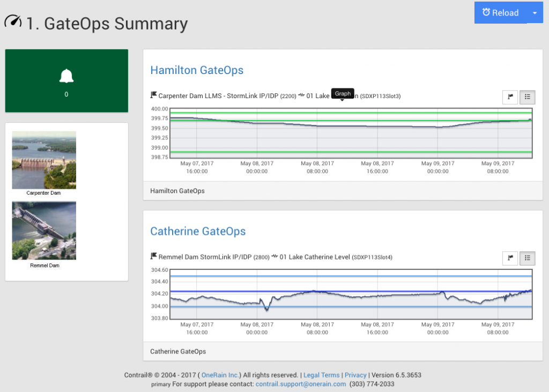Open the Privacy footer link
The image size is (549, 392).
(355, 375)
